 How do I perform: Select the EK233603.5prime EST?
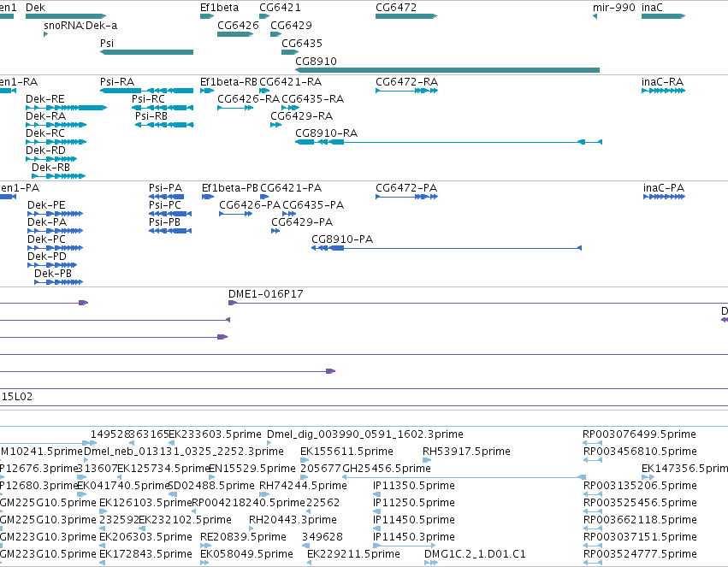[x=172, y=443]
